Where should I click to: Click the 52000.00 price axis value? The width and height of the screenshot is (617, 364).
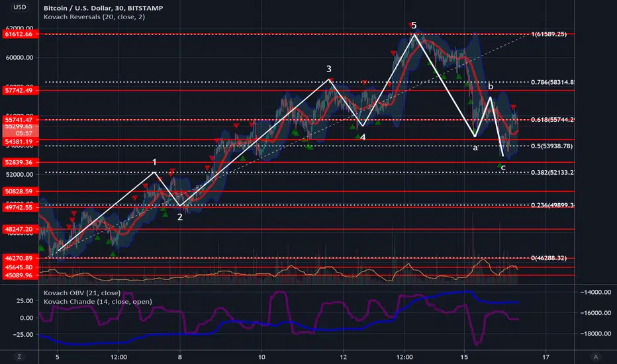tap(19, 174)
